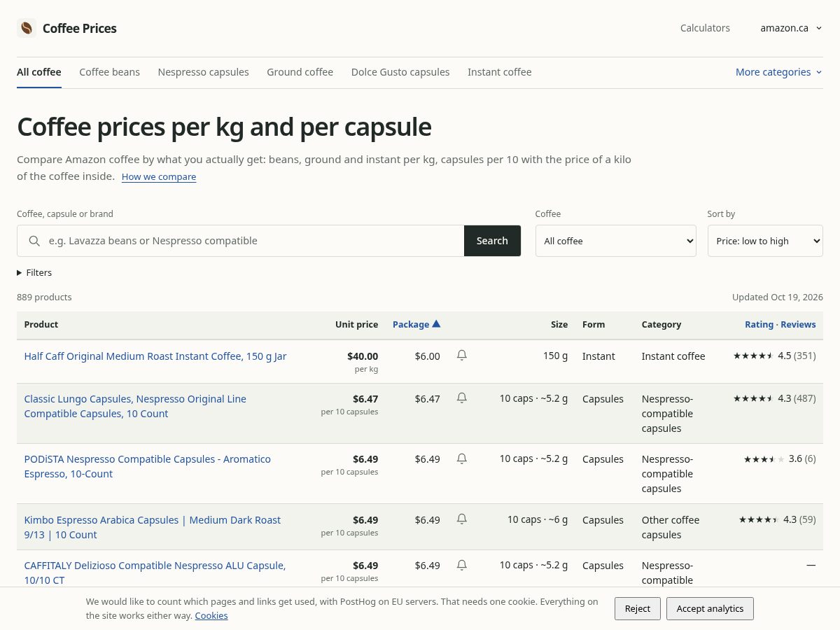Image resolution: width=840 pixels, height=630 pixels.
Task: Expand More categories menu
Action: [x=779, y=72]
